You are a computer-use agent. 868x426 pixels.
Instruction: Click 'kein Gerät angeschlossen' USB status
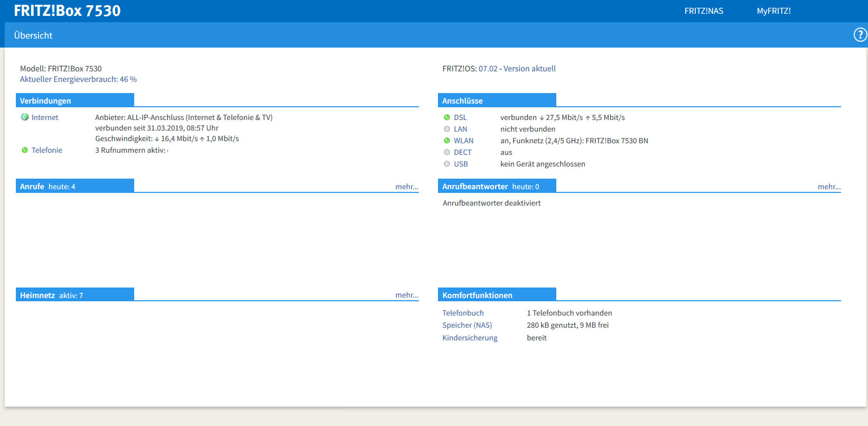click(543, 164)
